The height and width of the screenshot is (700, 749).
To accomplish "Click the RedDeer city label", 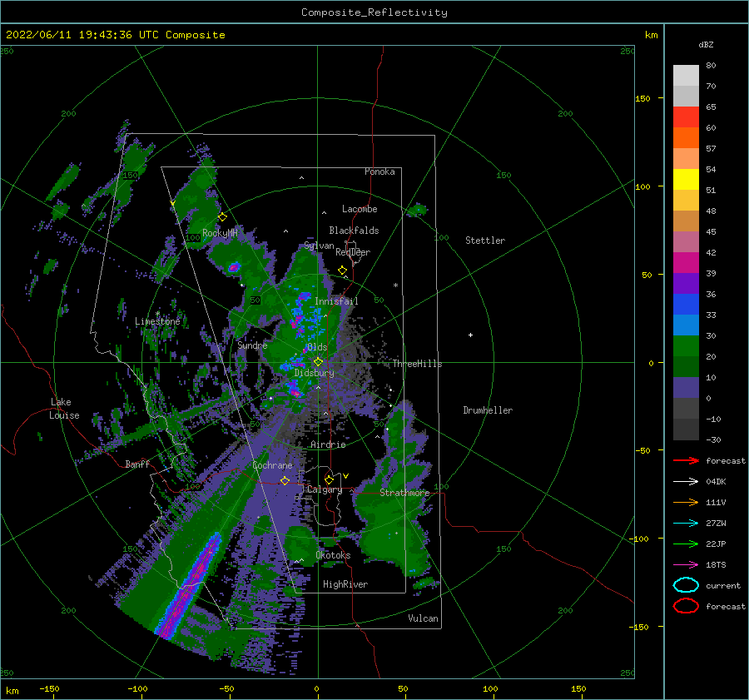I will (x=353, y=252).
